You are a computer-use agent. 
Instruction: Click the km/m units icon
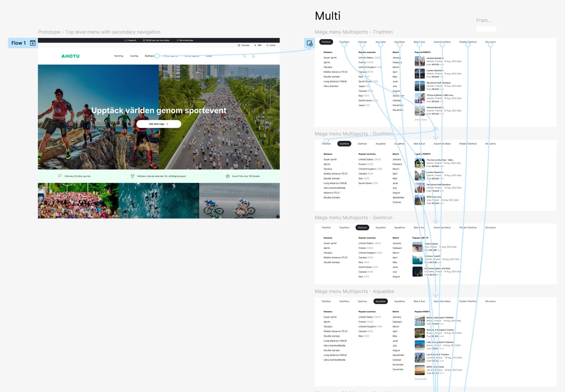tap(267, 45)
